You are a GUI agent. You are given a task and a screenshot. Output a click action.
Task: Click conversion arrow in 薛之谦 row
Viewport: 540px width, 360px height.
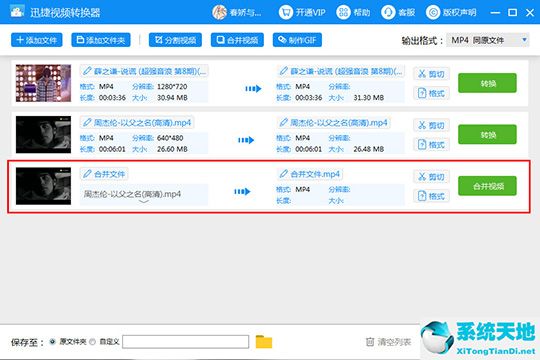tap(253, 89)
